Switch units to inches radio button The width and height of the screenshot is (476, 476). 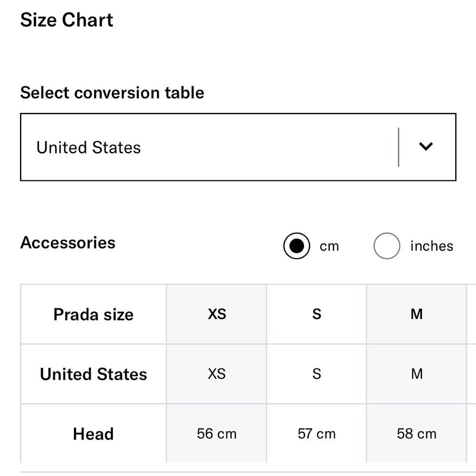387,246
